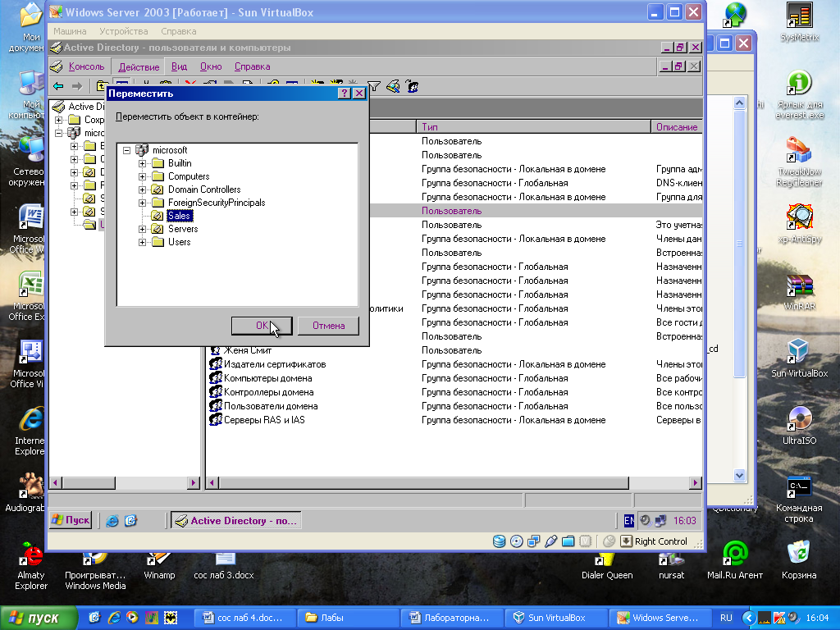Open the SysMetrix desktop icon
Image resolution: width=840 pixels, height=630 pixels.
(x=799, y=22)
